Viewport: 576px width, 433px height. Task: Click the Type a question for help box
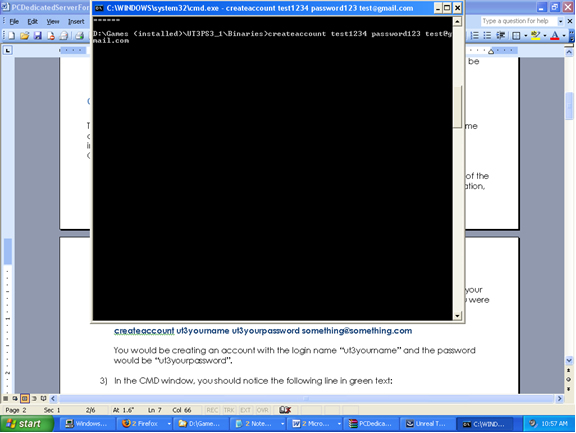tap(518, 21)
